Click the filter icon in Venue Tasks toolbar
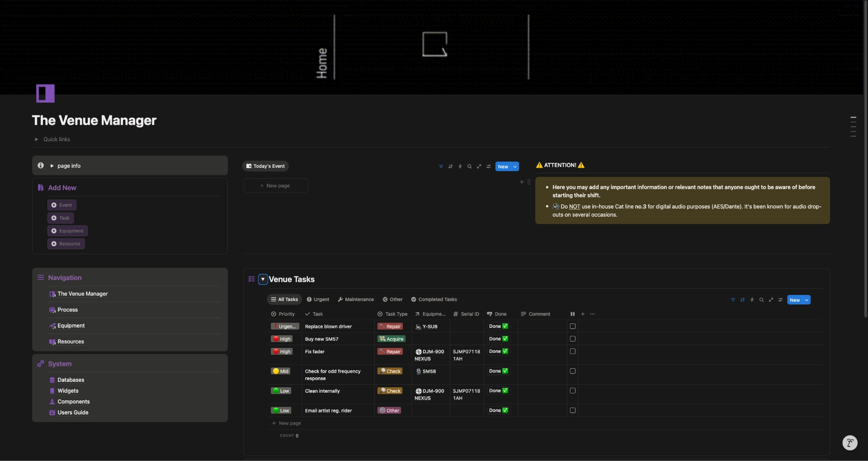The height and width of the screenshot is (461, 868). coord(733,300)
